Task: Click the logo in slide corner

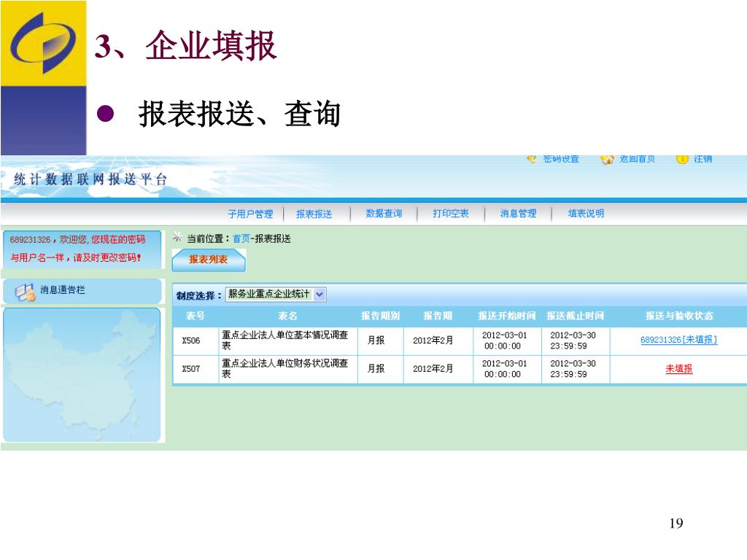Action: (x=43, y=43)
